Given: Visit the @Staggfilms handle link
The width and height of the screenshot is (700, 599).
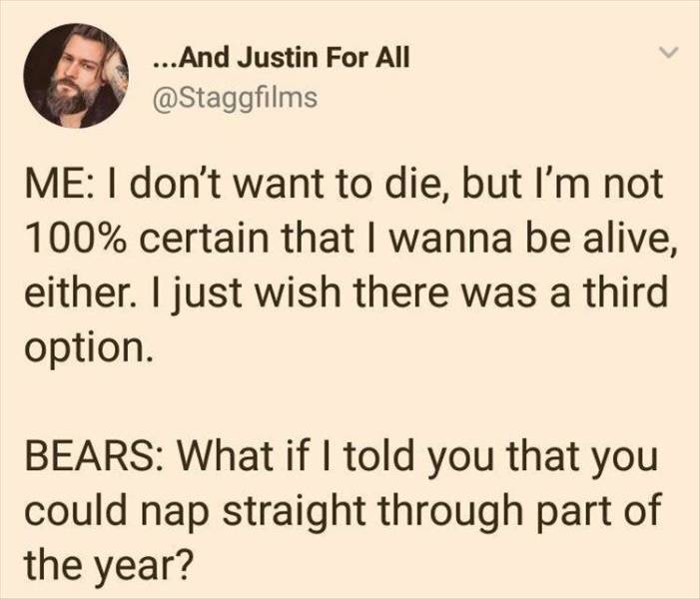Looking at the screenshot, I should [x=236, y=97].
